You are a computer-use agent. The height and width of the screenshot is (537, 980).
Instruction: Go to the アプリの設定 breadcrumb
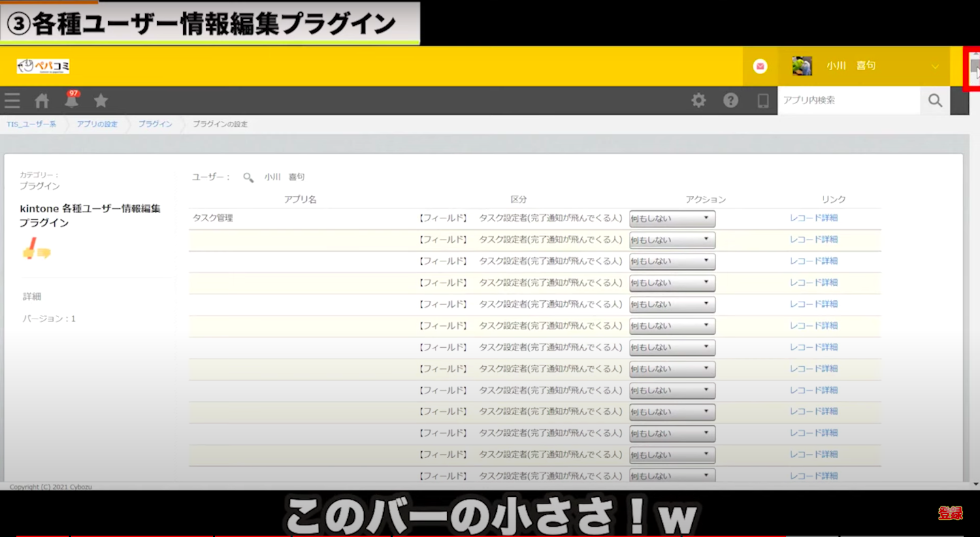(x=97, y=125)
